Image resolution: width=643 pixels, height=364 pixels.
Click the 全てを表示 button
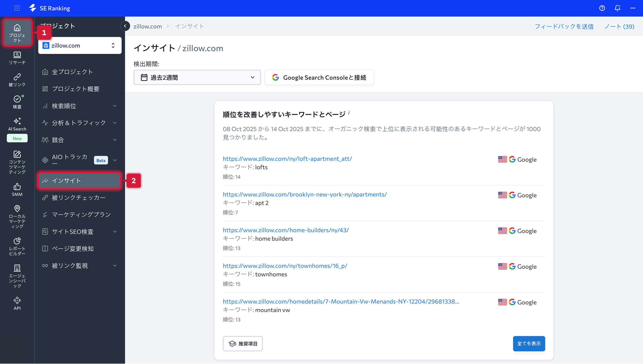point(529,344)
